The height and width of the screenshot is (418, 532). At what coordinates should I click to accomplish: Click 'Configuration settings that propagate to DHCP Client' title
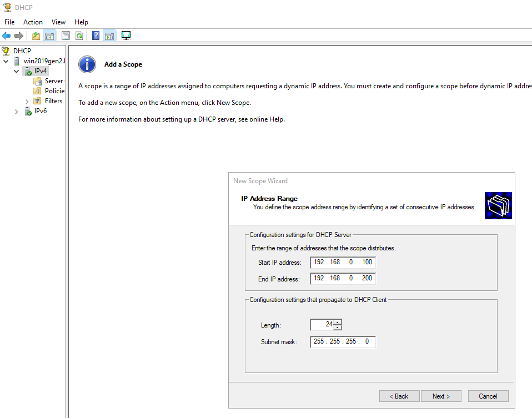[x=318, y=300]
